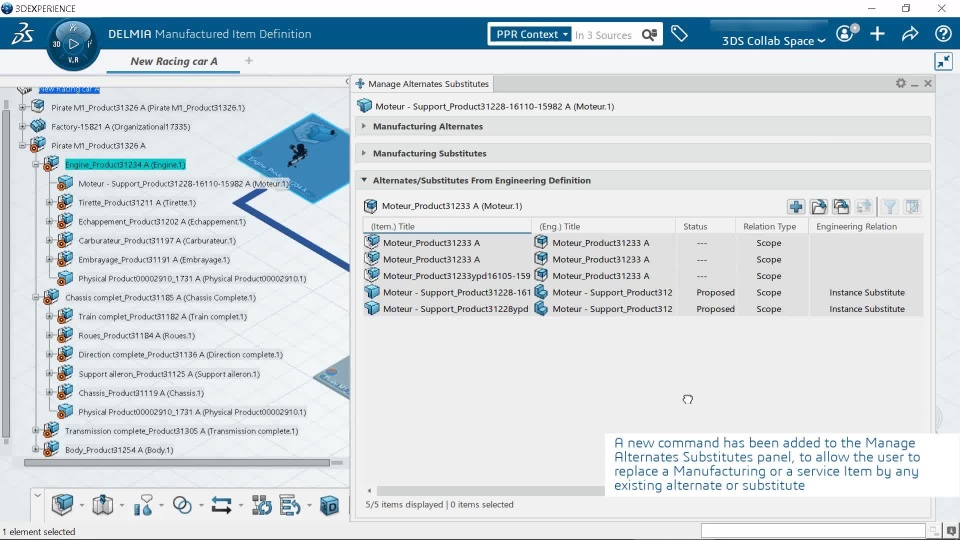The height and width of the screenshot is (540, 960).
Task: Open the share arrow icon in top bar
Action: point(910,34)
